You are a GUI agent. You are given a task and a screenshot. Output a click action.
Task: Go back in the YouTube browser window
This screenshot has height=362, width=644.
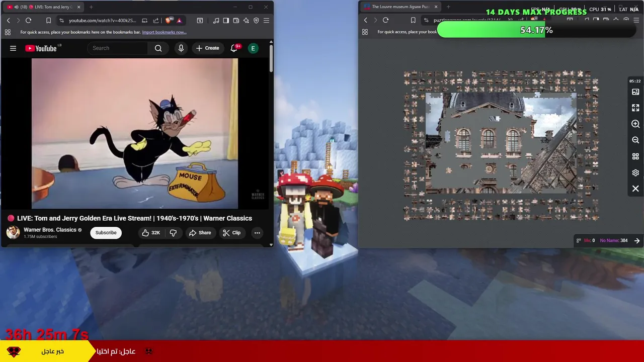point(8,20)
